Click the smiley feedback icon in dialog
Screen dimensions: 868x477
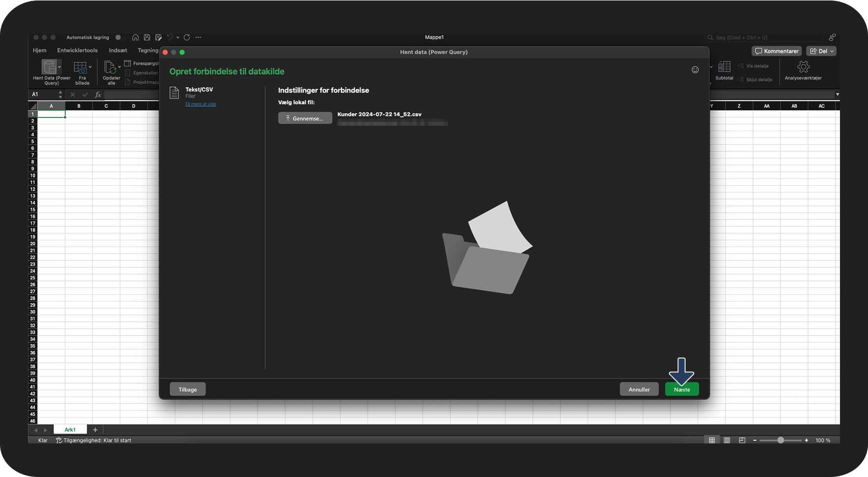pos(695,70)
